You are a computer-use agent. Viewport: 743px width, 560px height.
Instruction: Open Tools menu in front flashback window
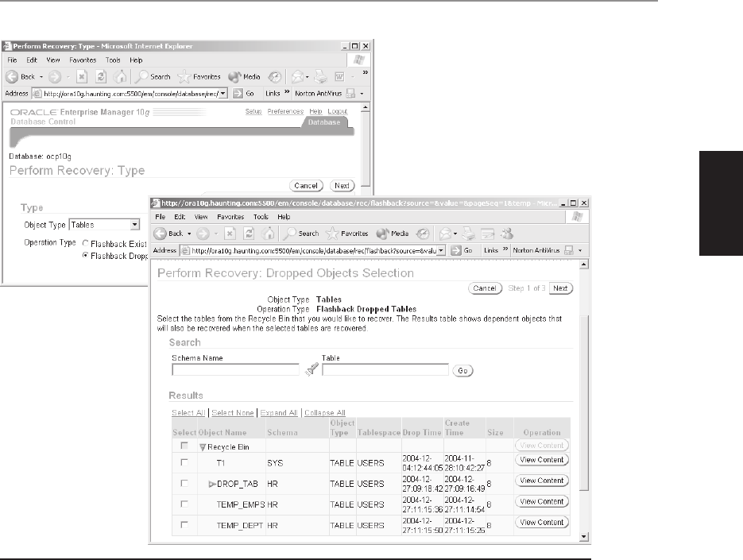coord(261,217)
